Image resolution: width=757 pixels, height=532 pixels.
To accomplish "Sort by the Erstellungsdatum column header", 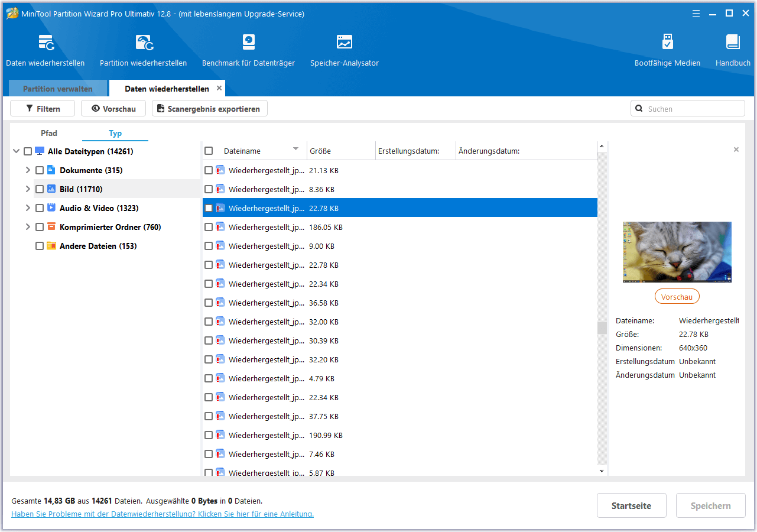I will [x=415, y=151].
